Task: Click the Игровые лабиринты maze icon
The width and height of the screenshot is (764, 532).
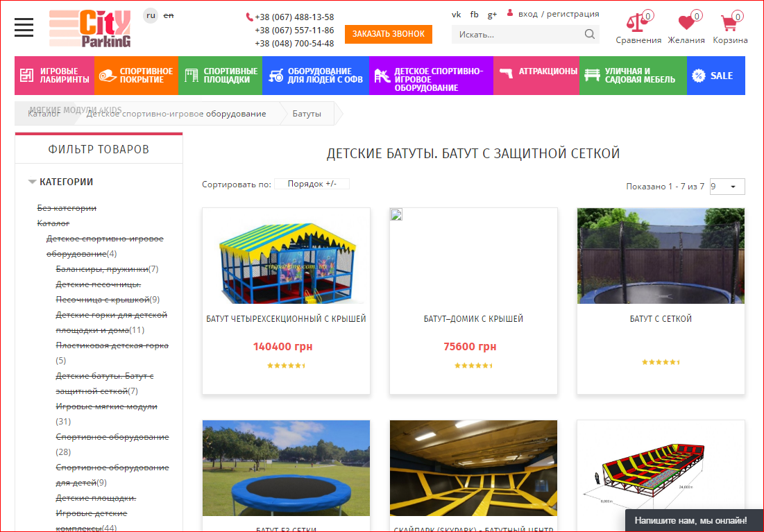Action: [27, 75]
